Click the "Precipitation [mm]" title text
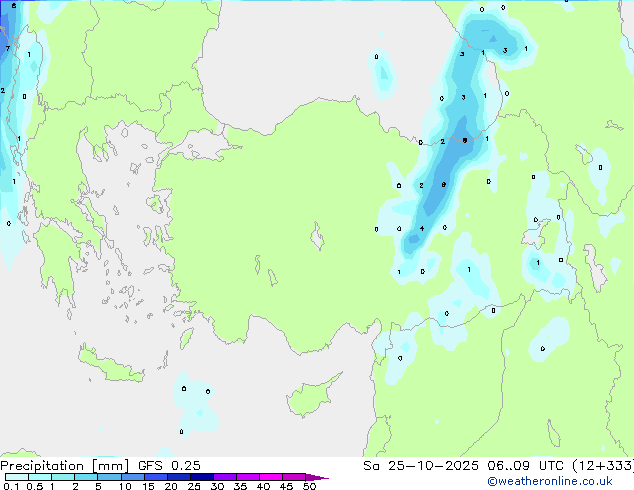634x490 pixels. coord(65,466)
